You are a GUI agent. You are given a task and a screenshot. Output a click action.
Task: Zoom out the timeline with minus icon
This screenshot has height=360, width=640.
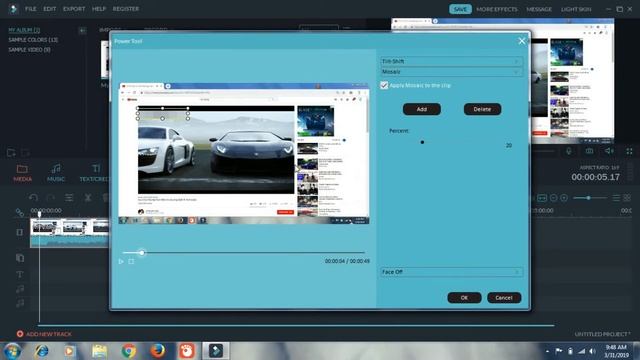[x=553, y=198]
